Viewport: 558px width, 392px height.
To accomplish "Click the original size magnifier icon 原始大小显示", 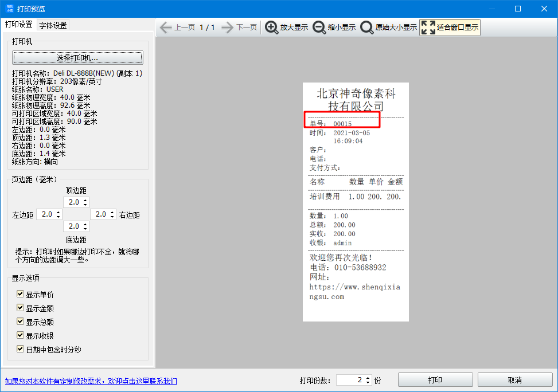I will pyautogui.click(x=367, y=28).
